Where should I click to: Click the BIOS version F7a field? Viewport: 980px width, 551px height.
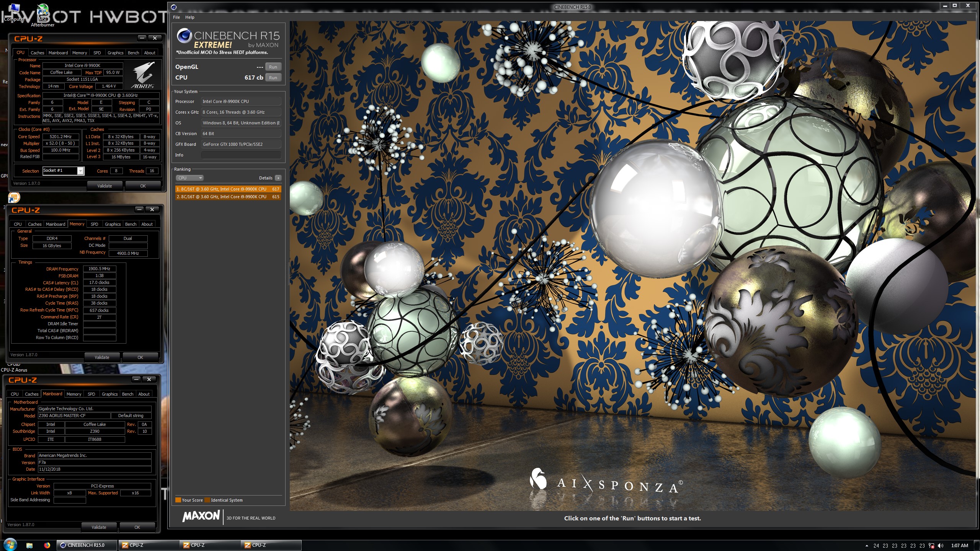coord(95,462)
